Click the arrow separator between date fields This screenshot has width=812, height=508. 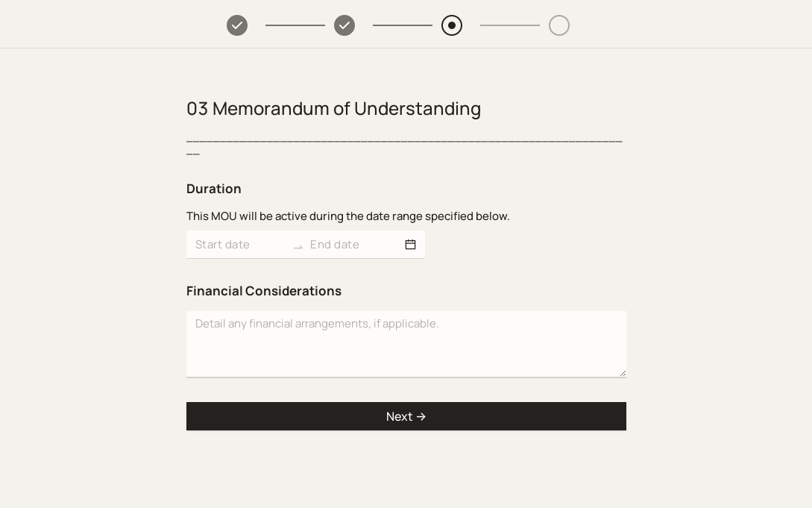click(x=298, y=245)
